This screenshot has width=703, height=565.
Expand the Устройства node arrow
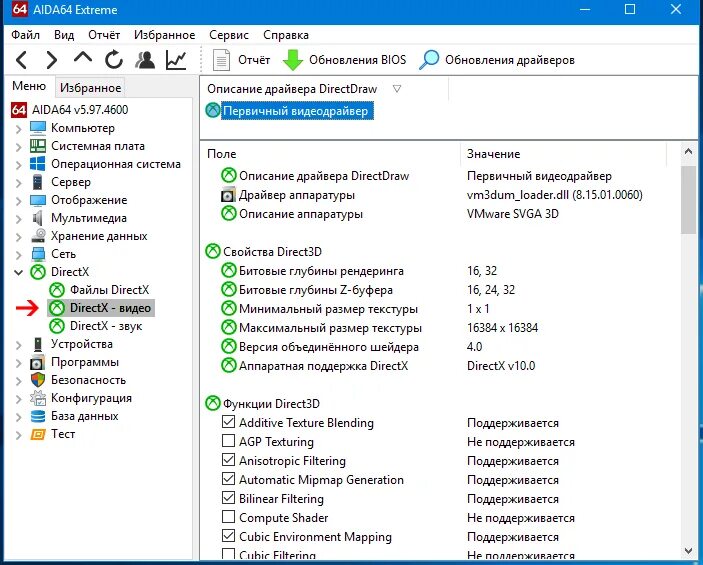click(18, 345)
